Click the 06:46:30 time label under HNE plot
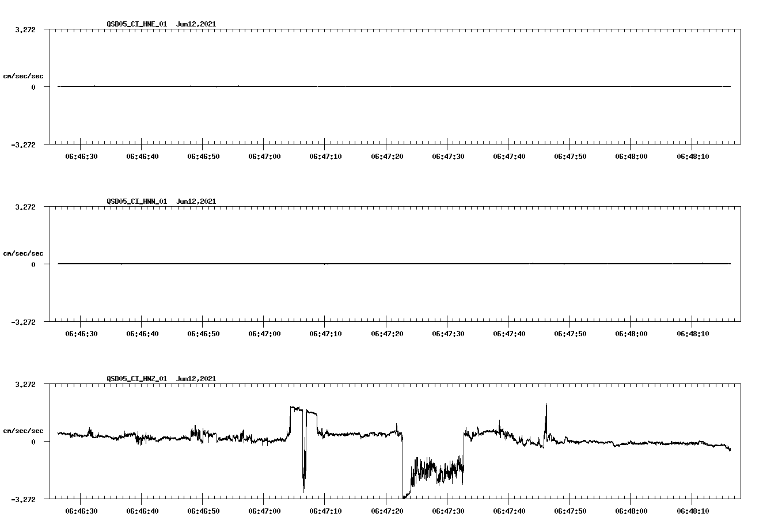This screenshot has height=532, width=782. pos(81,157)
